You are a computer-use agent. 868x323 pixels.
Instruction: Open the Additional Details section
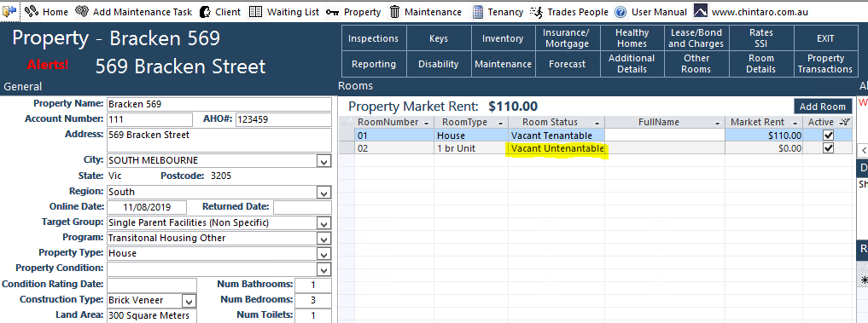(632, 64)
